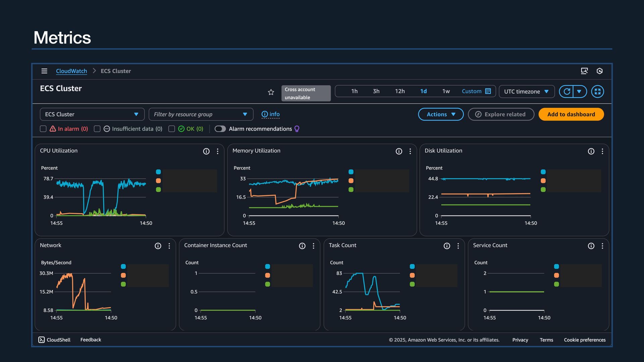Open the Actions dropdown menu
644x362 pixels.
[x=441, y=114]
